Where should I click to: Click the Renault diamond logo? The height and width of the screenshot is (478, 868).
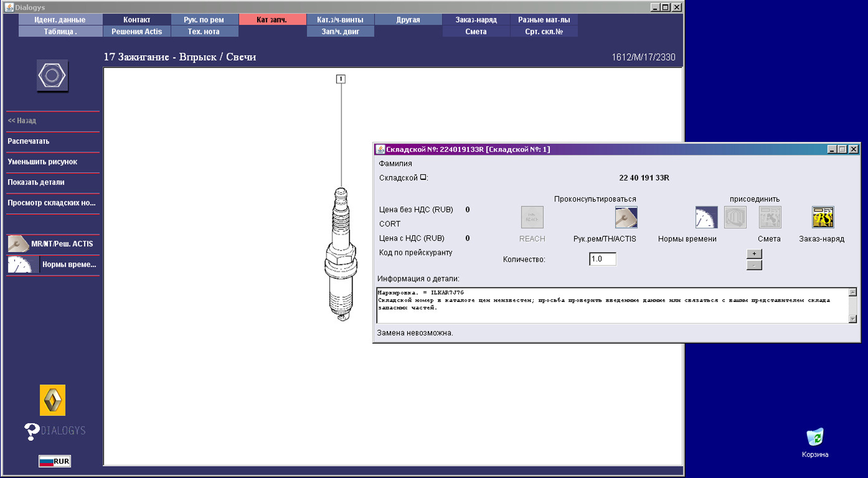(x=52, y=400)
